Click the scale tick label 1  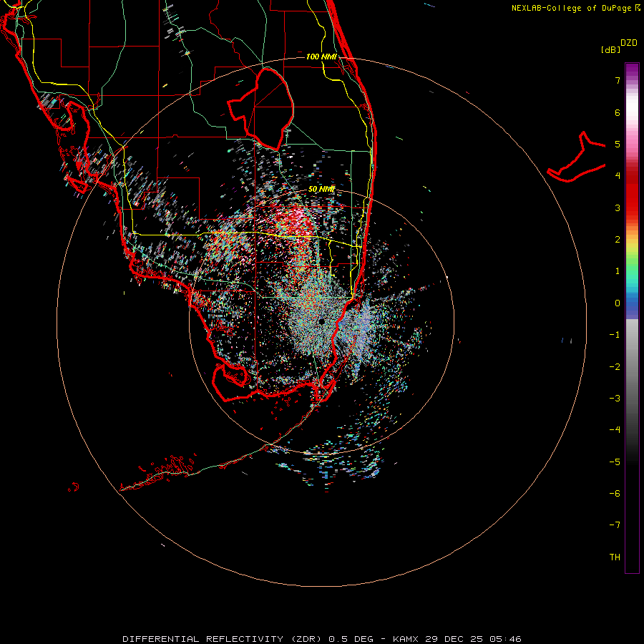click(618, 271)
